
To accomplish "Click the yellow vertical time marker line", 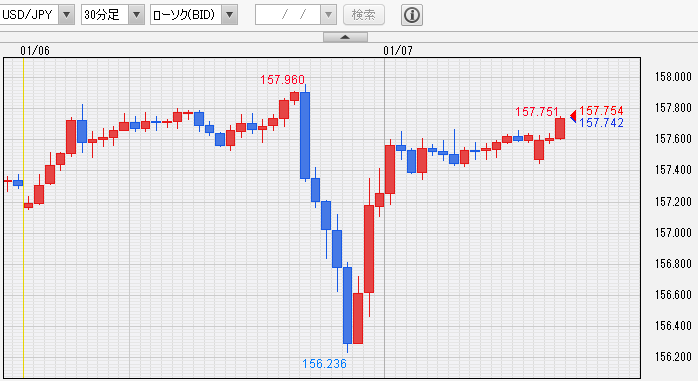I will coord(23,218).
